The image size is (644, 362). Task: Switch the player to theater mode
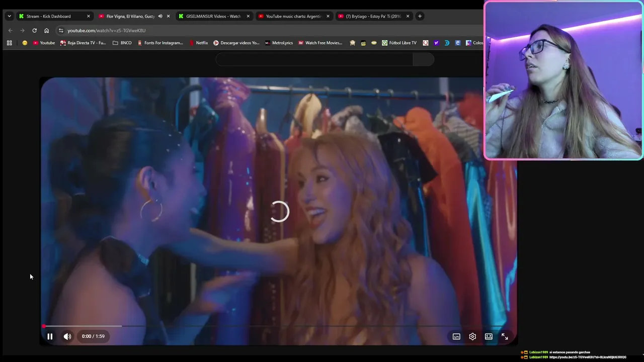[489, 336]
